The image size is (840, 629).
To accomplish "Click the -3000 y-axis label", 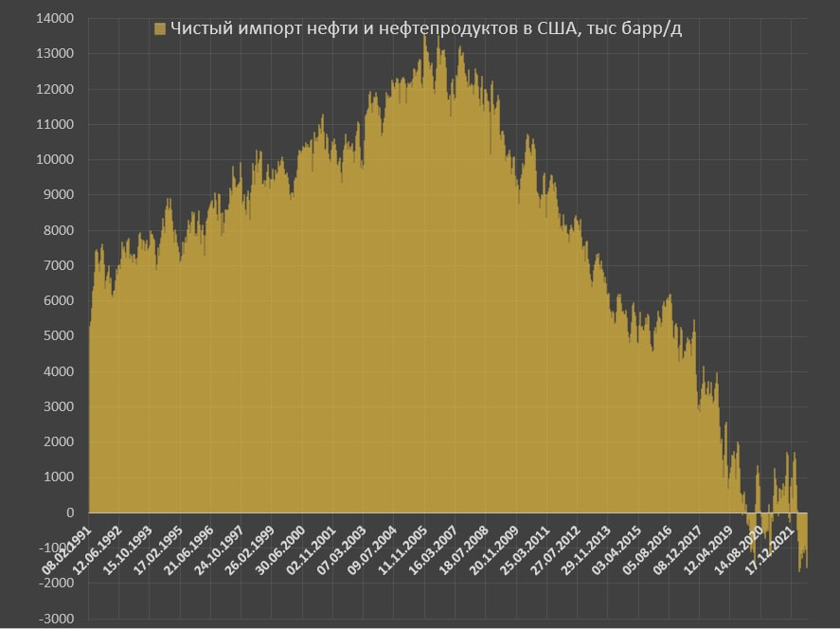I will [x=56, y=619].
